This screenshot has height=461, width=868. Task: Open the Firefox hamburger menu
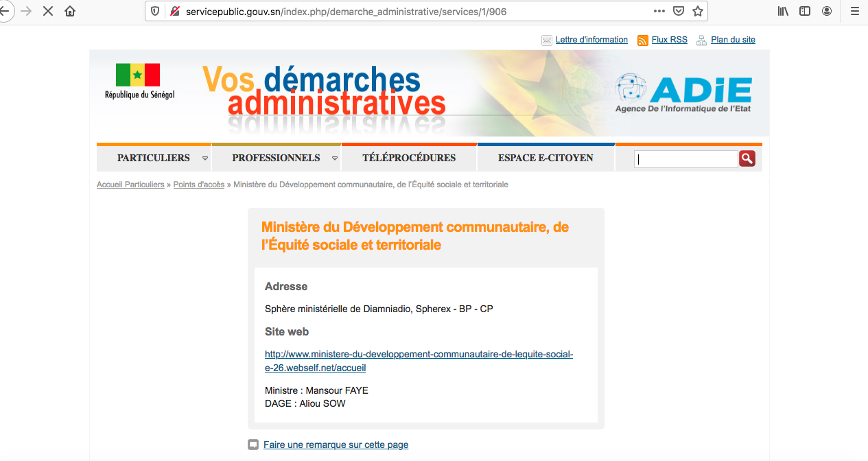[854, 11]
